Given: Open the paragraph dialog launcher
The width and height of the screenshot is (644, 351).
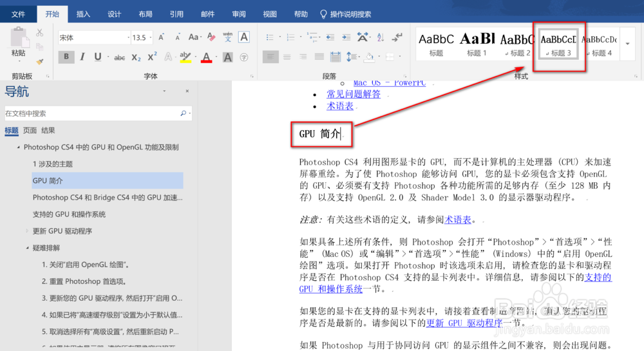Looking at the screenshot, I should (x=405, y=76).
